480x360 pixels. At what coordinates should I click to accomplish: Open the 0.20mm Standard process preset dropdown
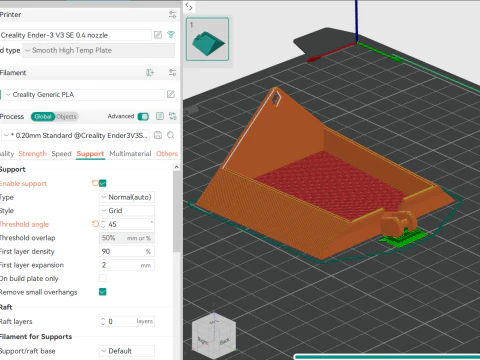click(x=76, y=135)
